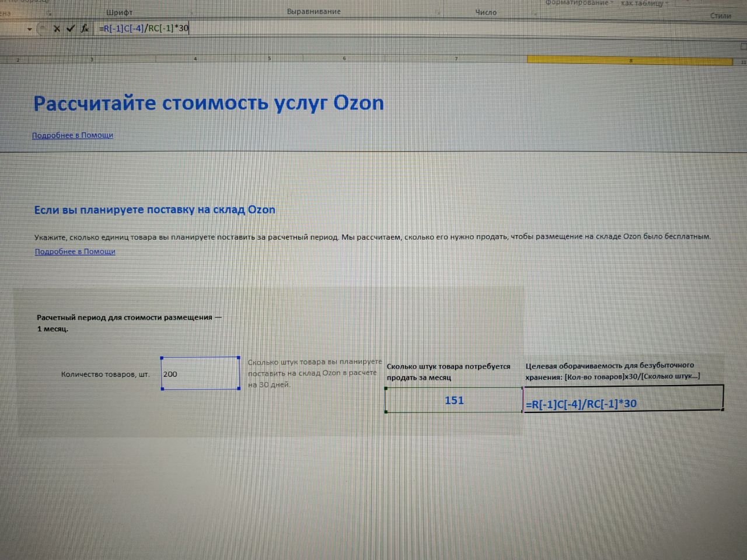Image resolution: width=747 pixels, height=560 pixels.
Task: Open the clipboard group dialog launcher
Action: click(49, 12)
